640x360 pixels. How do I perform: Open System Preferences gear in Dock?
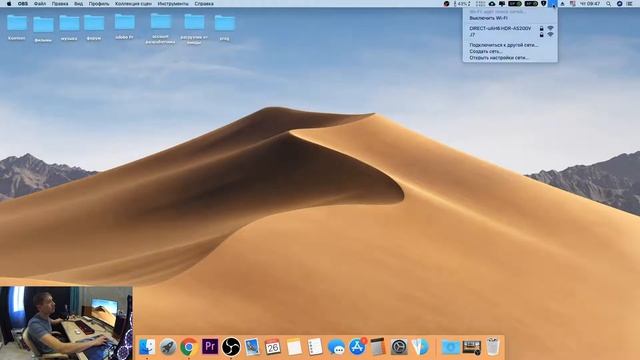(x=399, y=347)
